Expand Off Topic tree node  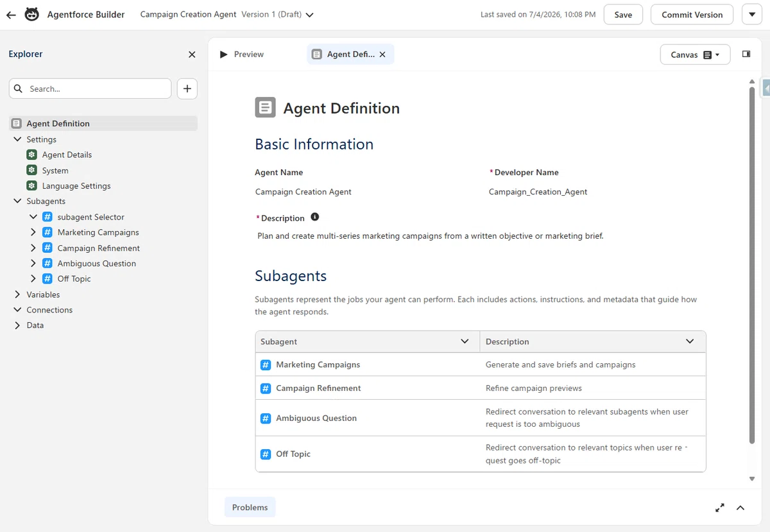point(33,279)
